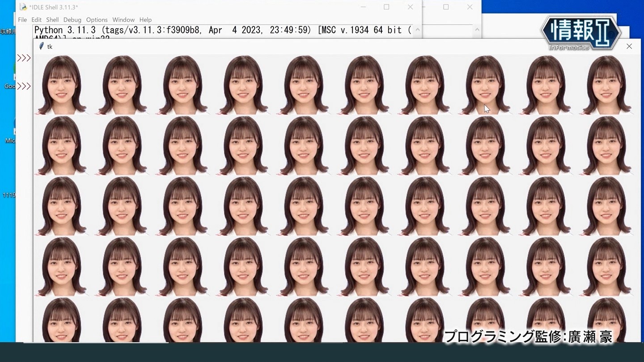Click the tk feather icon in title bar

tap(42, 46)
